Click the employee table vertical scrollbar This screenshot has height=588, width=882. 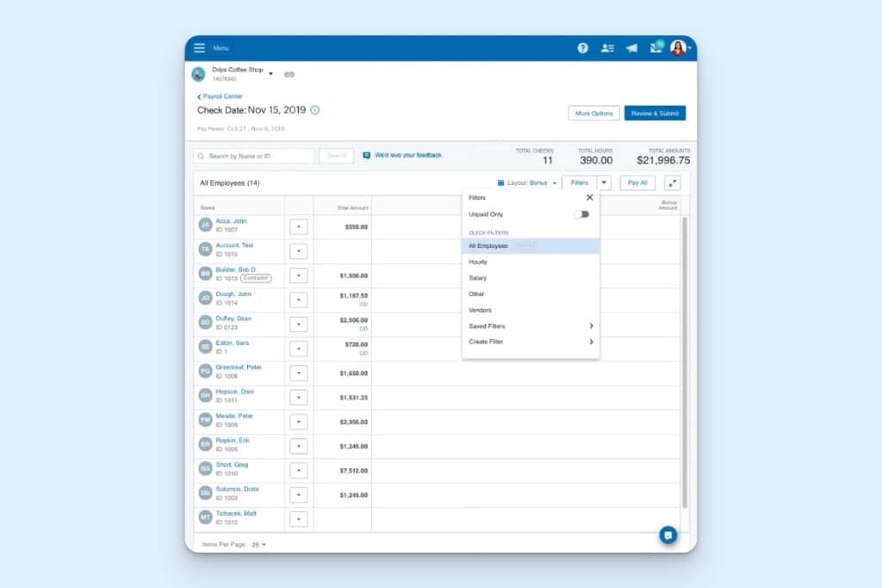(685, 362)
